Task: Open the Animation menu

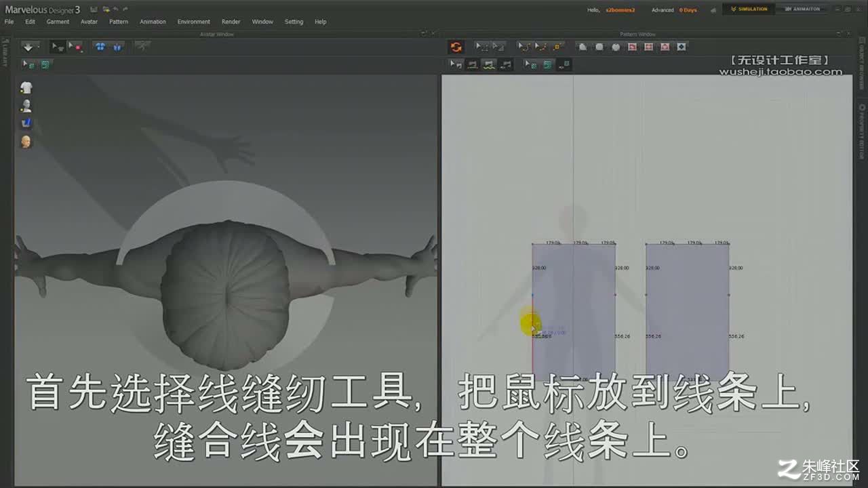Action: click(153, 22)
